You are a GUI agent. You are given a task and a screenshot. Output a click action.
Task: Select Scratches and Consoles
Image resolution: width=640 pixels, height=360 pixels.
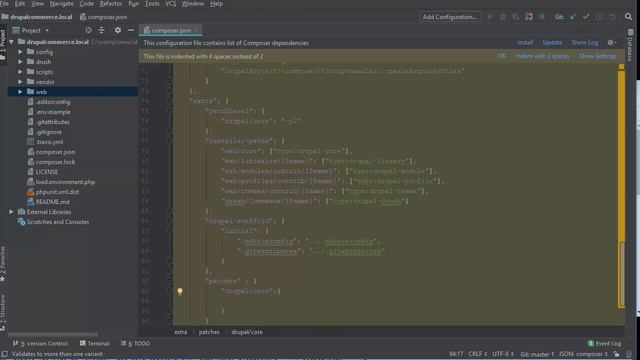[58, 222]
